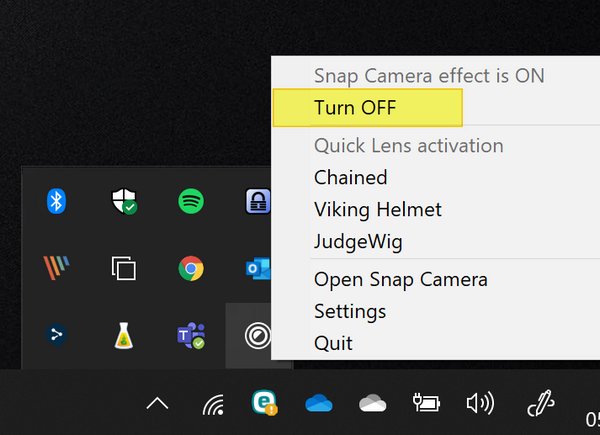Activate the Chained quick lens
The image size is (600, 435).
coord(350,177)
